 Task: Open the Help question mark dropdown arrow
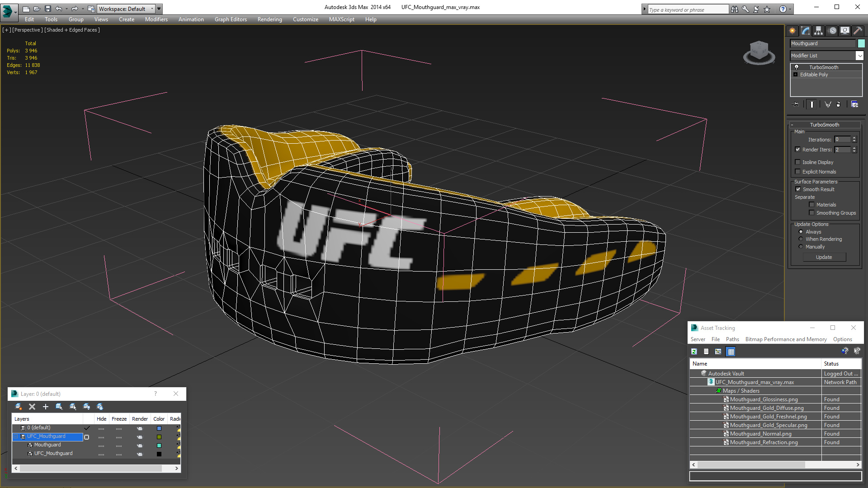point(790,9)
